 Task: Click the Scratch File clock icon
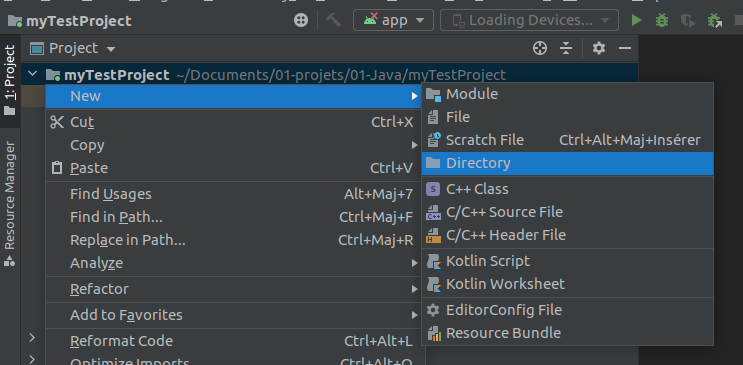pos(434,140)
